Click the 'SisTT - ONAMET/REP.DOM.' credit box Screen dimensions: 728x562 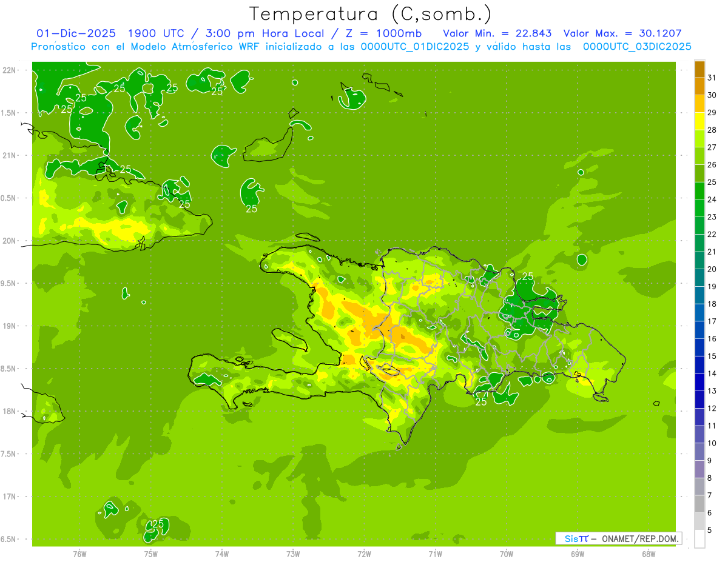click(x=619, y=538)
